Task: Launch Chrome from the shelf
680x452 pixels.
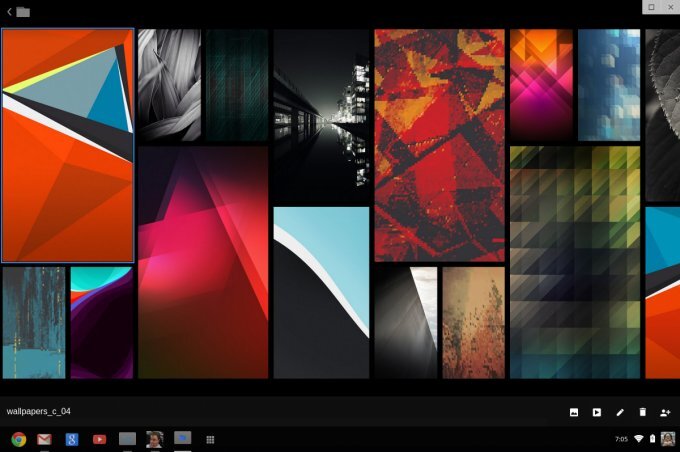Action: tap(19, 439)
